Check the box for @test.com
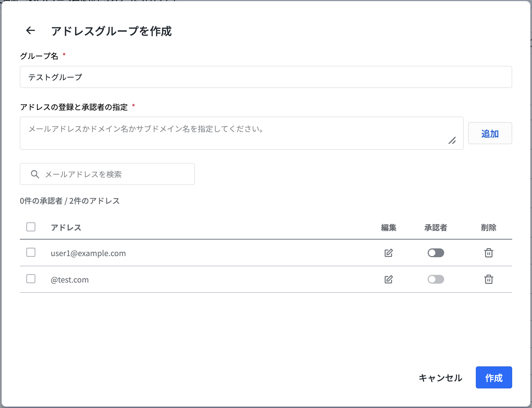This screenshot has height=408, width=532. coord(31,279)
